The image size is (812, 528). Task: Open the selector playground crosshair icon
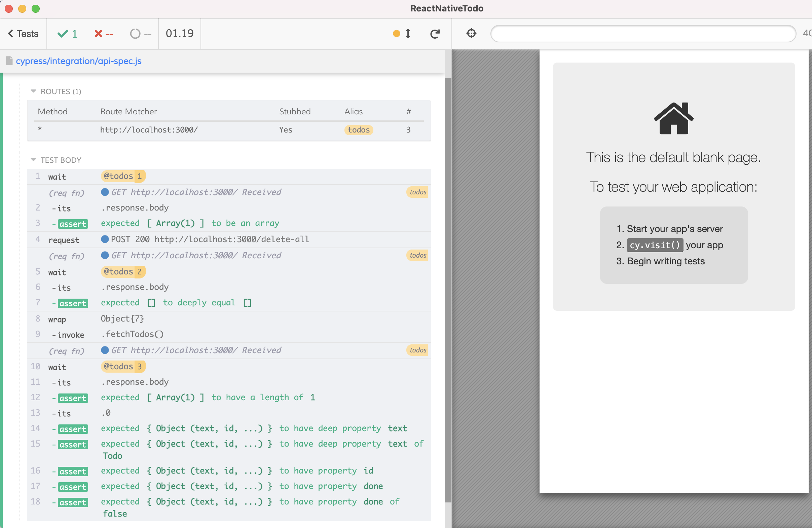coord(471,33)
